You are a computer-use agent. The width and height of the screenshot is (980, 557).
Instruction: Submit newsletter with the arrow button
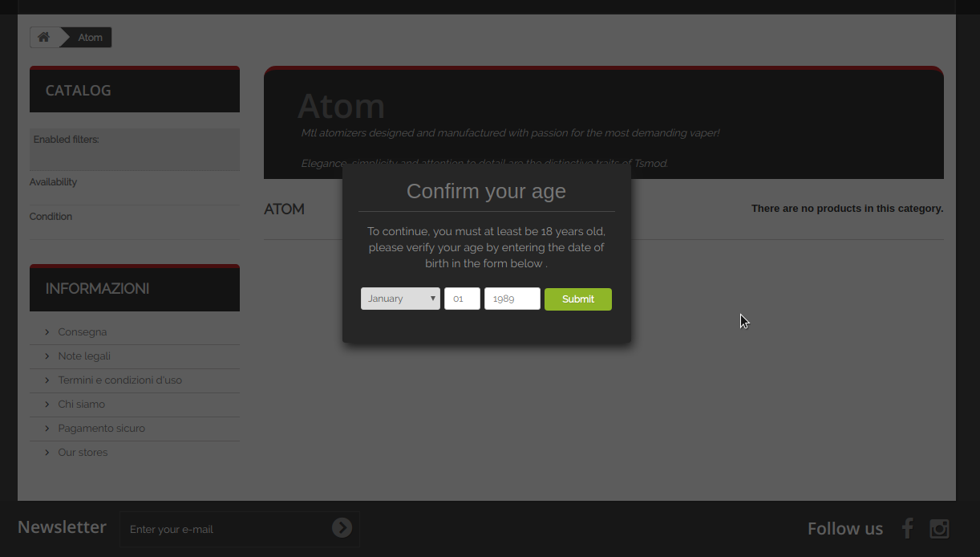pyautogui.click(x=342, y=527)
